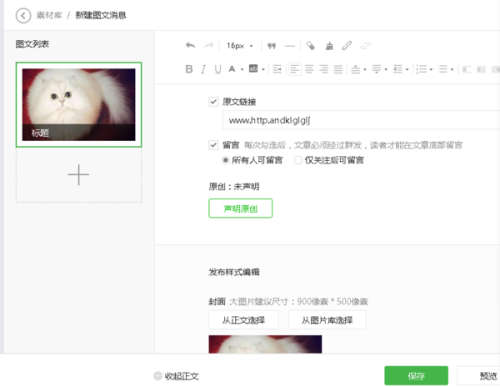Go to 素材库 breadcrumb
500x387 pixels.
pyautogui.click(x=49, y=15)
